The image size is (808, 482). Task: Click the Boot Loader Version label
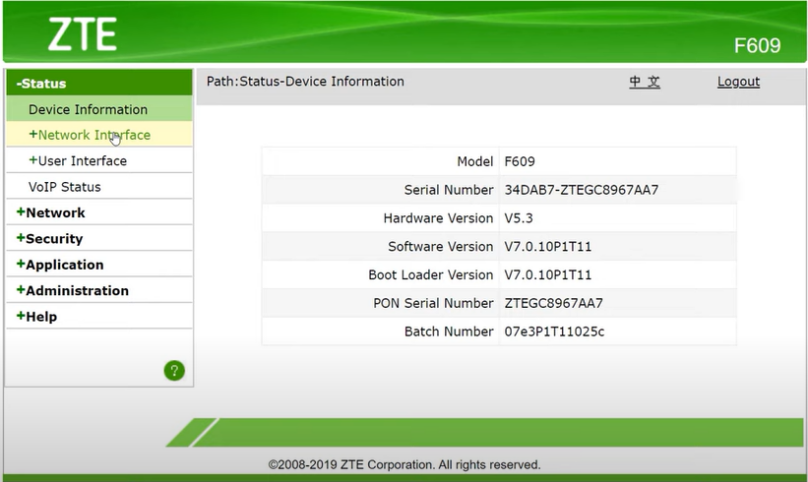click(x=431, y=275)
